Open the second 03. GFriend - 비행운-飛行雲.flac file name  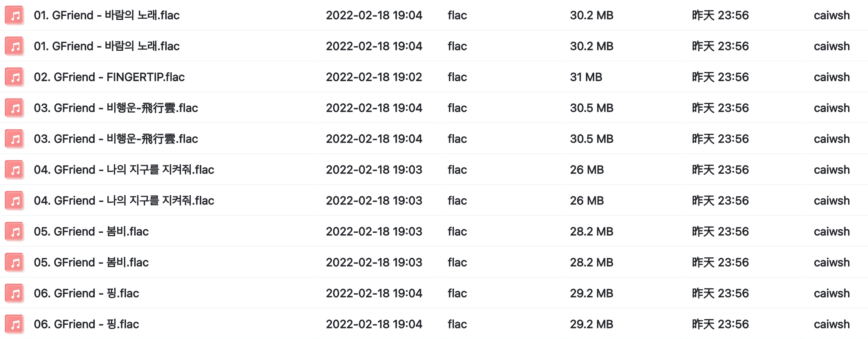pyautogui.click(x=116, y=139)
